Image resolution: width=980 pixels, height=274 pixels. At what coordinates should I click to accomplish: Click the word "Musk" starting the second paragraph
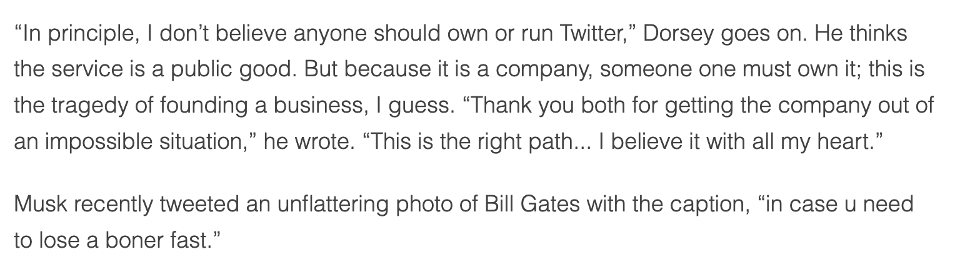click(39, 204)
